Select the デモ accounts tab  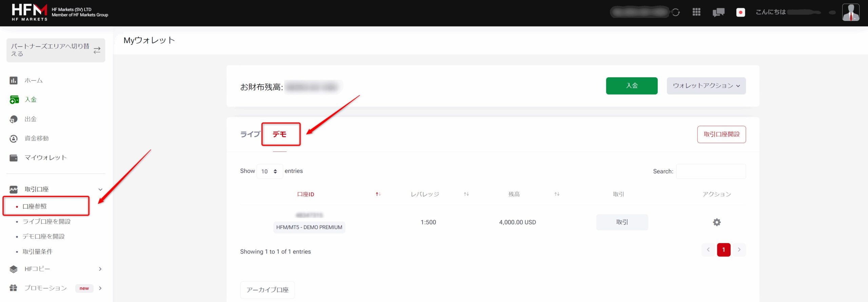pos(280,134)
